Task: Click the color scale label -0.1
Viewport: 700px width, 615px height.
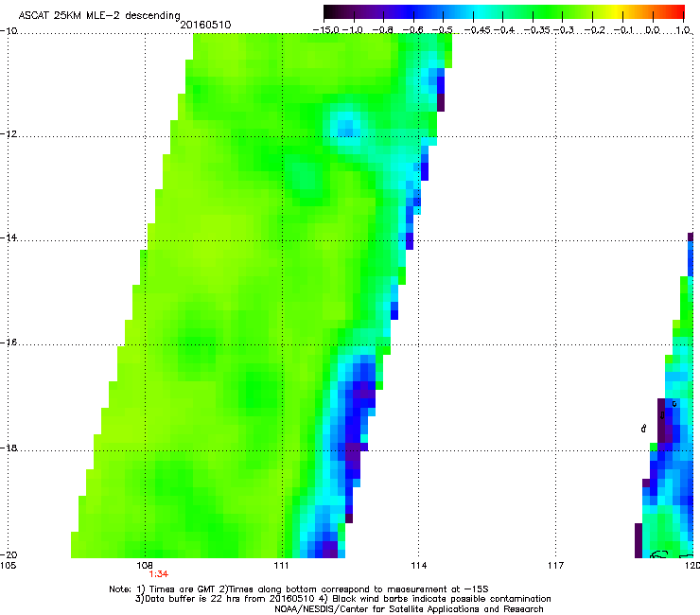Action: click(x=623, y=30)
